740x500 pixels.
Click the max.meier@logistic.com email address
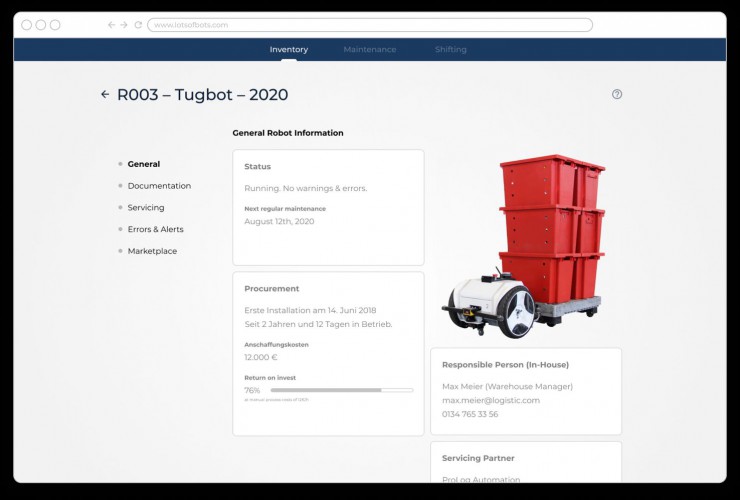491,400
